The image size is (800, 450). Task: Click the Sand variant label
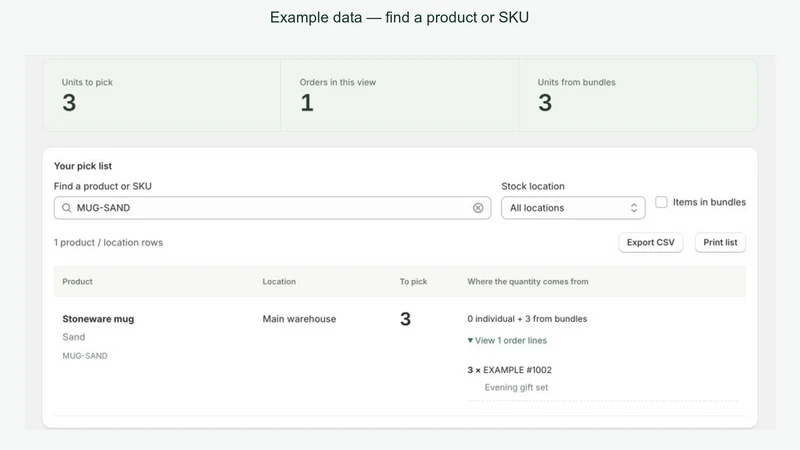(73, 337)
